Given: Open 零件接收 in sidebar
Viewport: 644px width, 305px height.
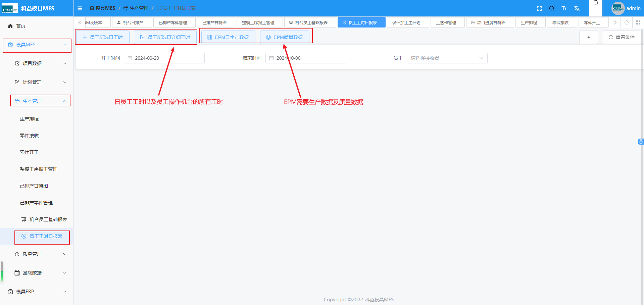Looking at the screenshot, I should tap(37, 136).
